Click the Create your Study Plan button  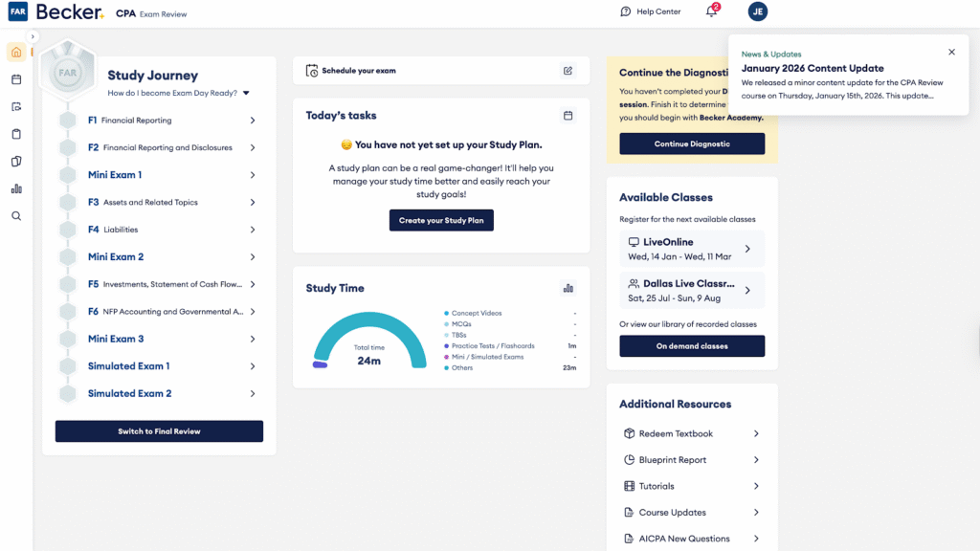[441, 220]
